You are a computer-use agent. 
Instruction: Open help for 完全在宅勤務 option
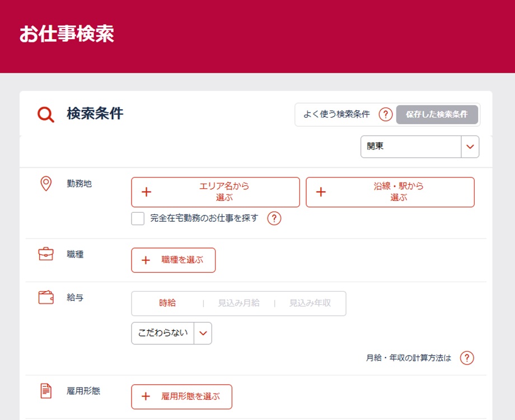[274, 218]
